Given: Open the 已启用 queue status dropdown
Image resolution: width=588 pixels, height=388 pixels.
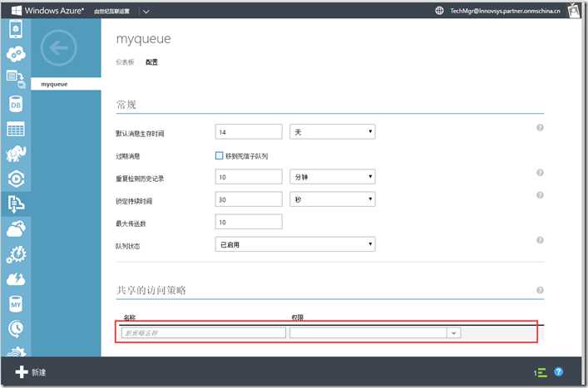Looking at the screenshot, I should [x=295, y=244].
